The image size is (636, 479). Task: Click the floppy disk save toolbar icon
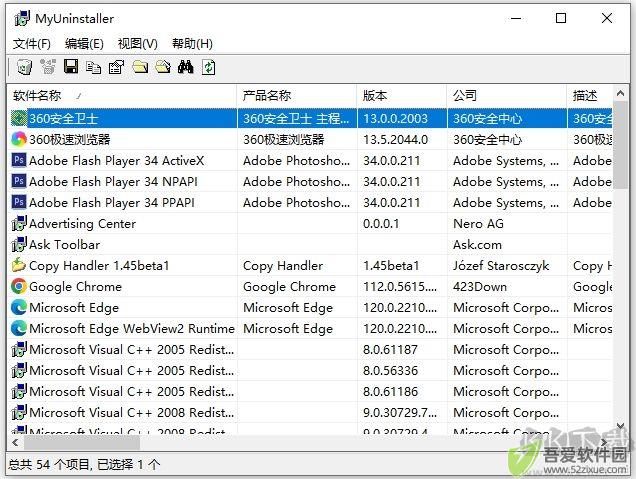(x=71, y=67)
